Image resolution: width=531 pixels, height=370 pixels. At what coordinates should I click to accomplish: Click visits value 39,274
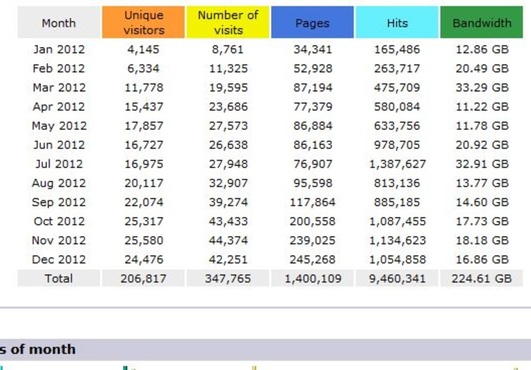coord(228,202)
